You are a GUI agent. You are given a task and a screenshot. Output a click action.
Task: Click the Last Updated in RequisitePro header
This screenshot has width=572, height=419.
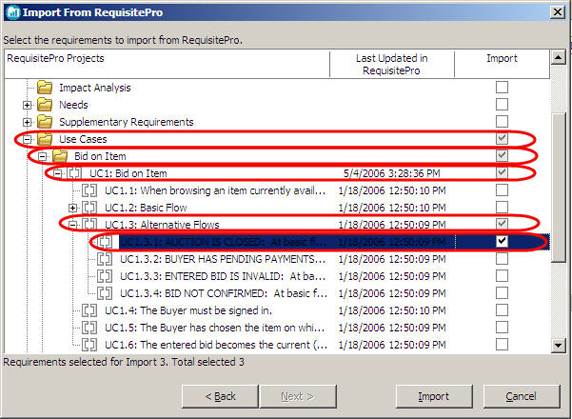pyautogui.click(x=392, y=64)
